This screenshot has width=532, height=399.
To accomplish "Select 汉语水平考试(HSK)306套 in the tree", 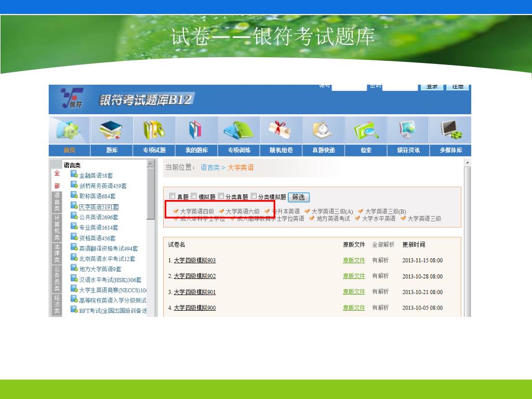I will click(110, 280).
